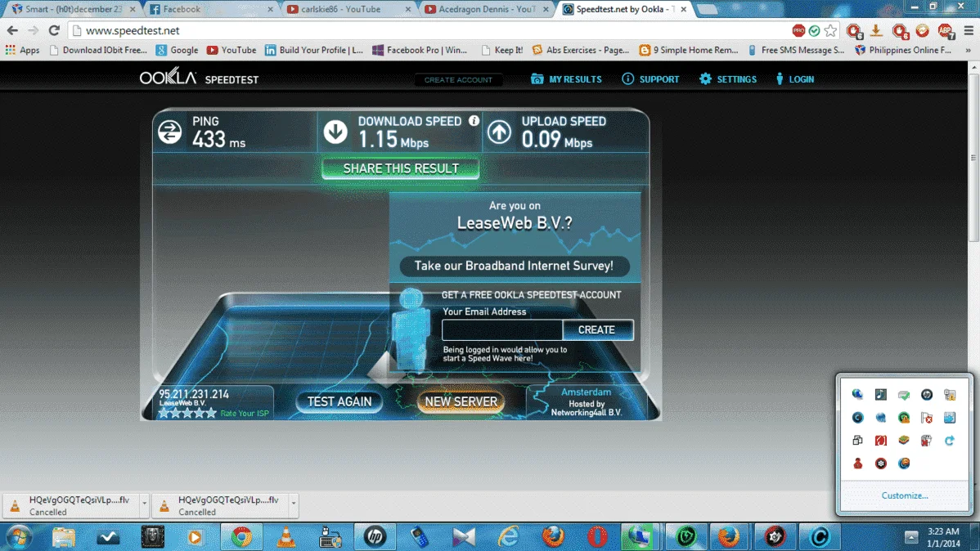
Task: Switch to the Smart december tab
Action: click(x=72, y=9)
